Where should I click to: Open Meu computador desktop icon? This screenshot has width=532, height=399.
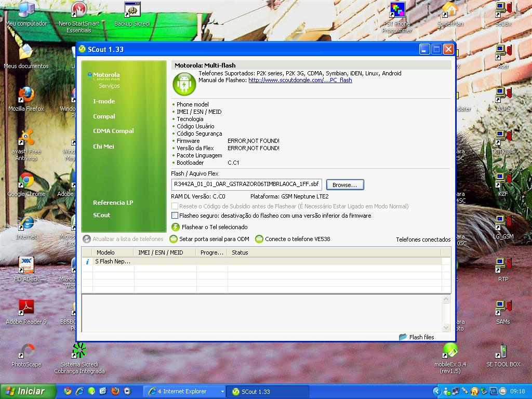coord(26,14)
